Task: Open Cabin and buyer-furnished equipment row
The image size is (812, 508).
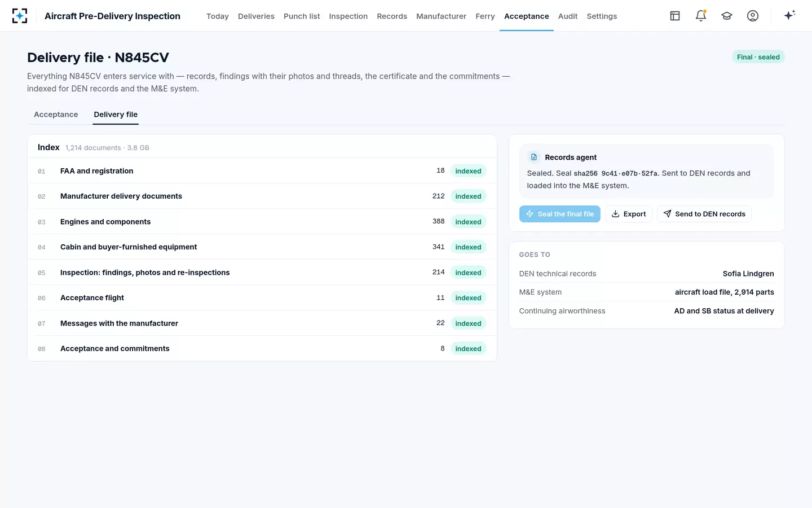Action: [x=262, y=247]
